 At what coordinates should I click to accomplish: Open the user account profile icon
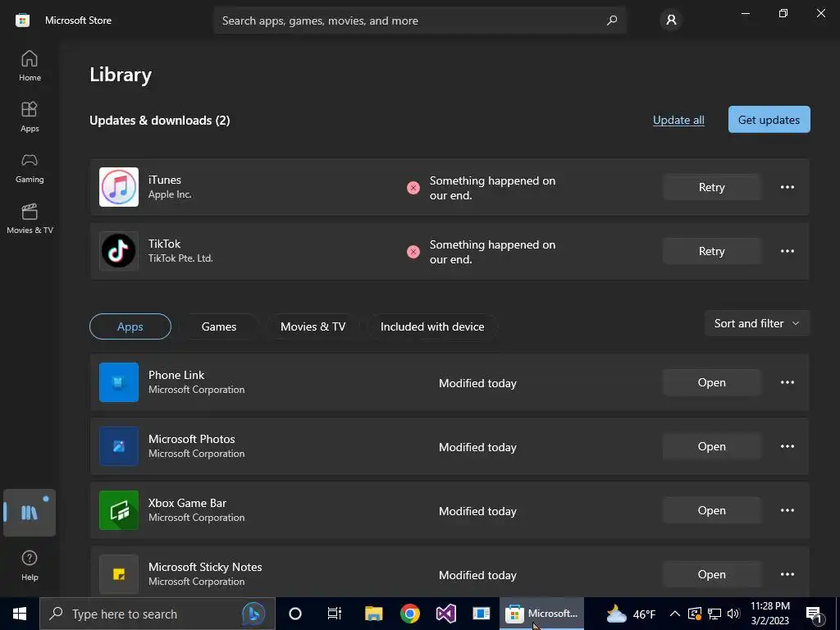(671, 21)
